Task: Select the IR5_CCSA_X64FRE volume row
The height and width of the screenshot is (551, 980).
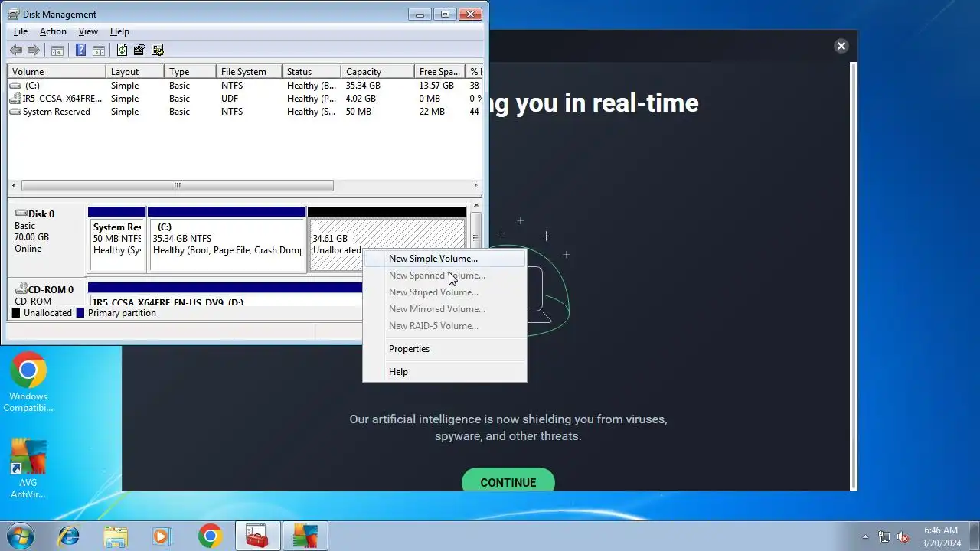Action: [245, 99]
